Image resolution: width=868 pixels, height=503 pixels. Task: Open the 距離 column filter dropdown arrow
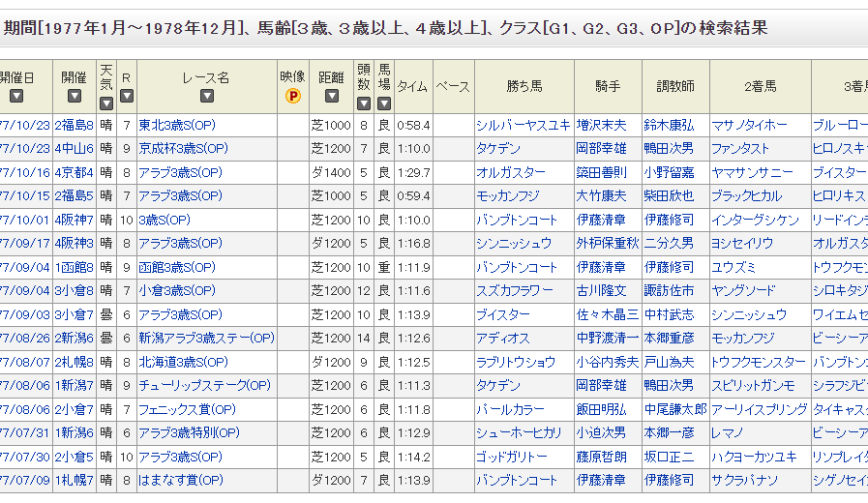tap(331, 97)
